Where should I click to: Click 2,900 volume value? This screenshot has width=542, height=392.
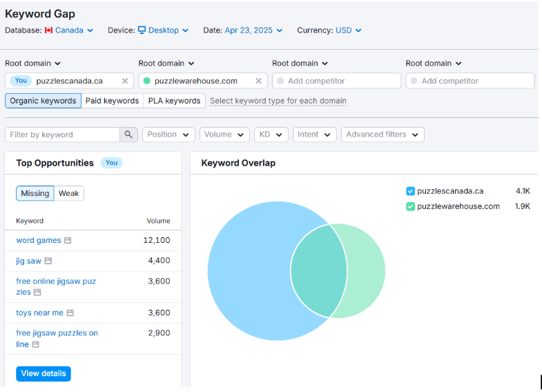coord(159,333)
